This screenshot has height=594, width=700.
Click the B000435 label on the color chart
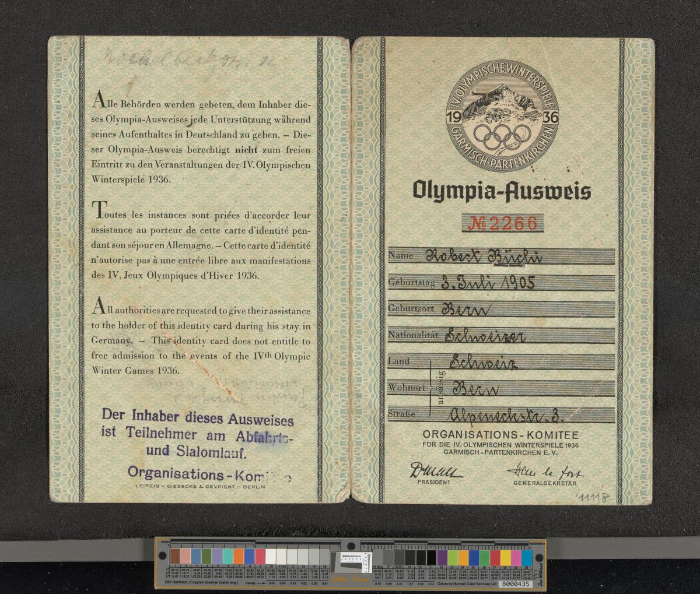tap(515, 584)
